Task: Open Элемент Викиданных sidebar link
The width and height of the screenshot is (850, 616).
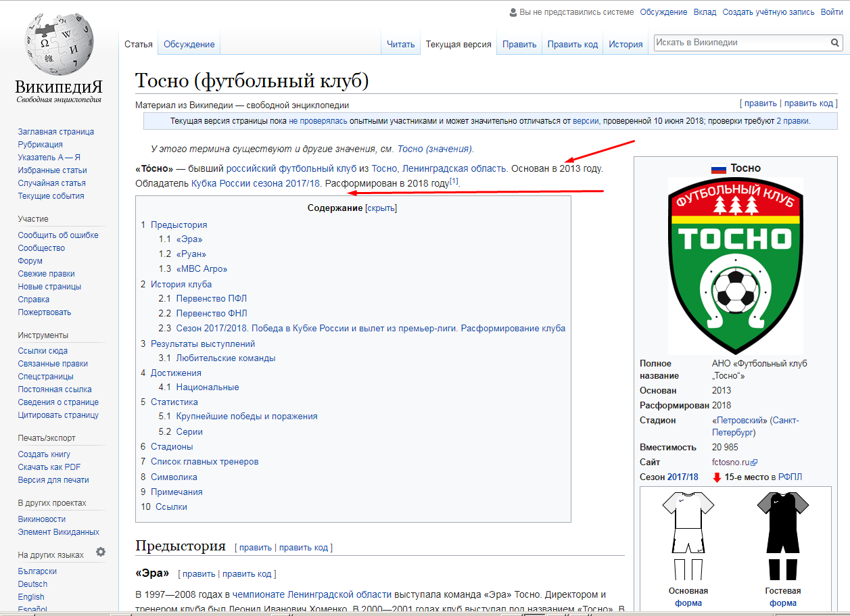Action: click(59, 532)
